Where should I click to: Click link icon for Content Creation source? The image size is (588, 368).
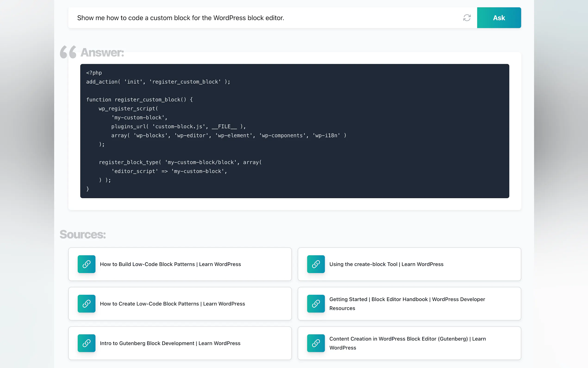(316, 343)
